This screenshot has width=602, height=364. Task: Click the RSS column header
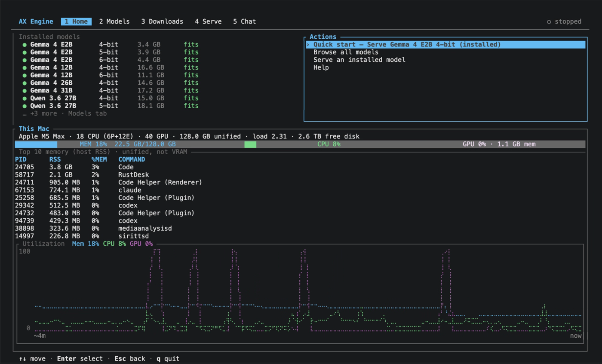point(55,159)
